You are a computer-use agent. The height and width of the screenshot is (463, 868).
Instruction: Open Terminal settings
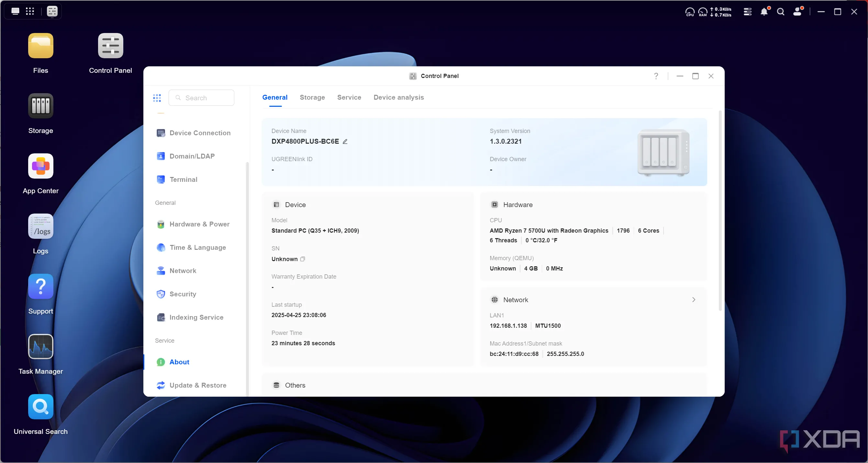tap(177, 180)
